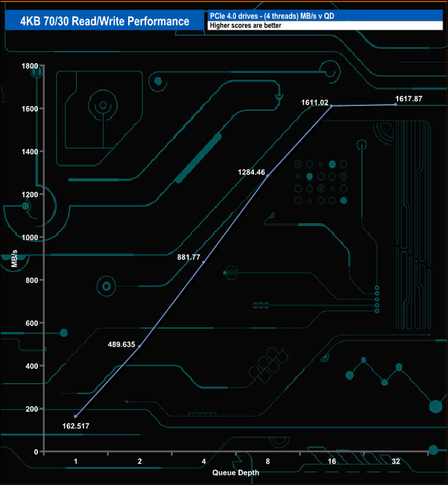Screen dimensions: 448x485
Task: Click the x-axis label 32
Action: pos(396,461)
